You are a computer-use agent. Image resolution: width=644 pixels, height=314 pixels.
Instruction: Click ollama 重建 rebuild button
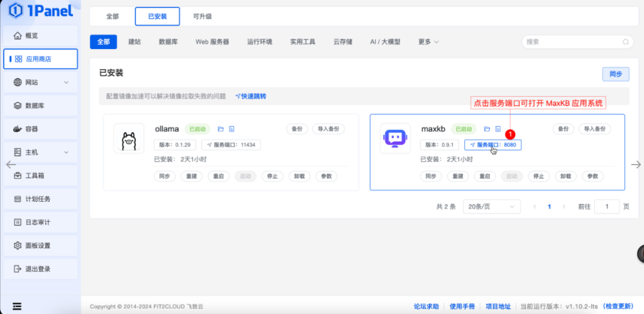191,176
